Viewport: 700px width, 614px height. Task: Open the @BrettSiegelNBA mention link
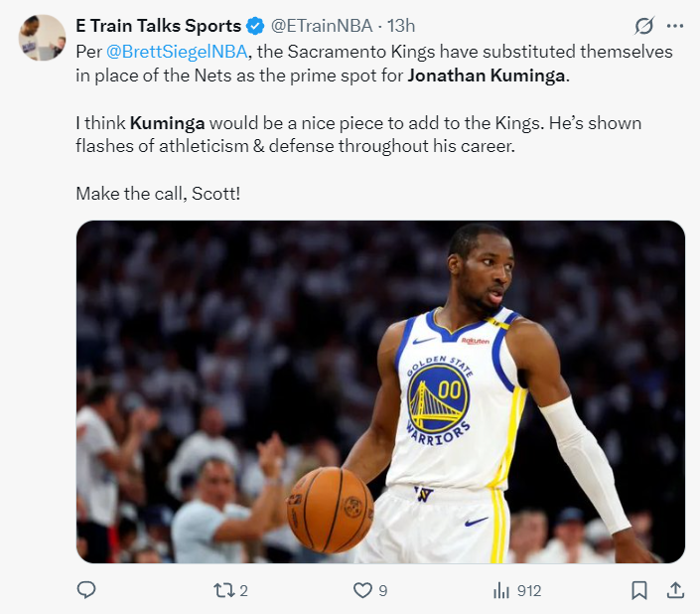tap(177, 52)
